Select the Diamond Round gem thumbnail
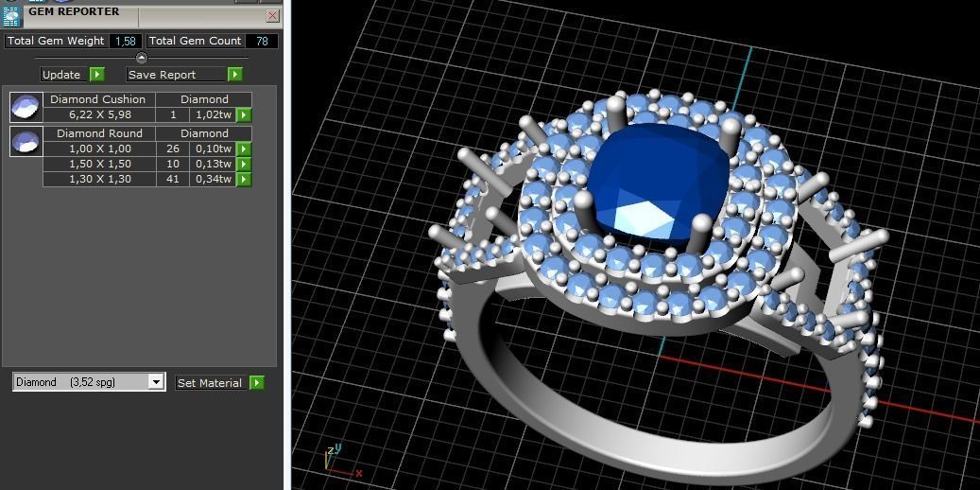980x490 pixels. click(26, 142)
